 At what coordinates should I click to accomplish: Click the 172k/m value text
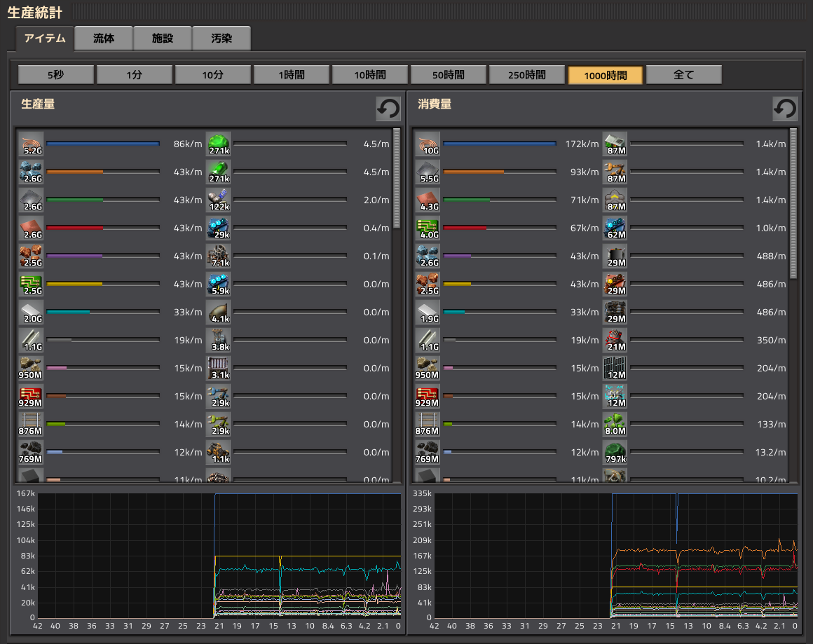pyautogui.click(x=582, y=144)
